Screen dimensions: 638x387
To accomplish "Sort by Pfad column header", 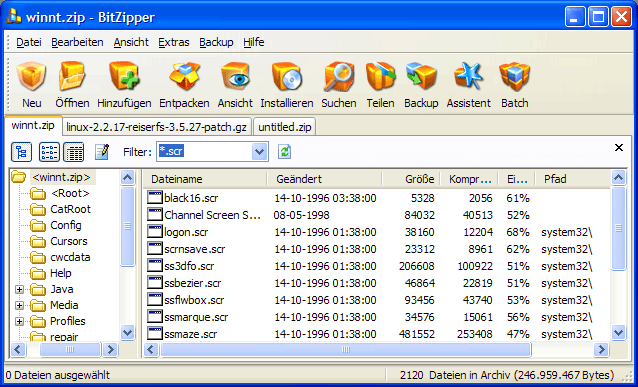I will click(x=572, y=179).
